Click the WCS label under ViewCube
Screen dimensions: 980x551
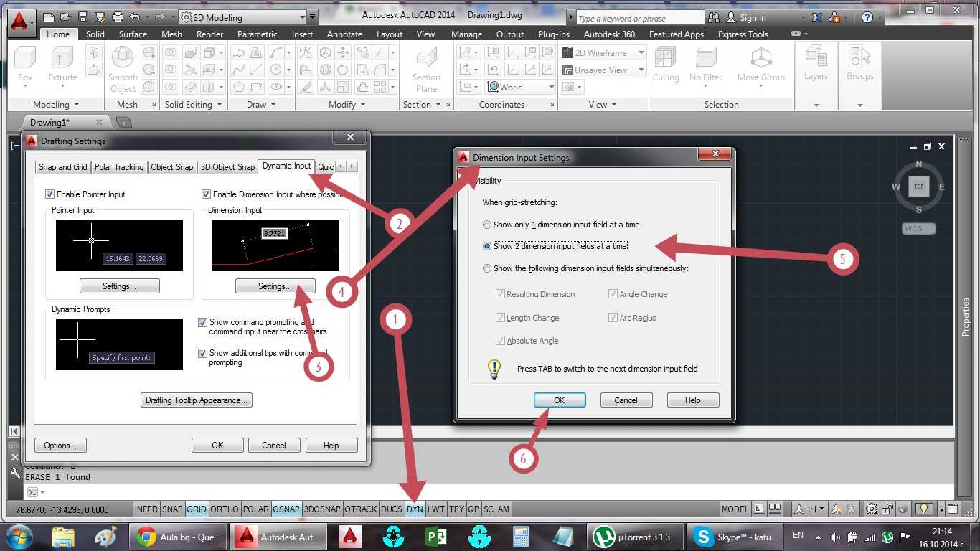point(918,229)
